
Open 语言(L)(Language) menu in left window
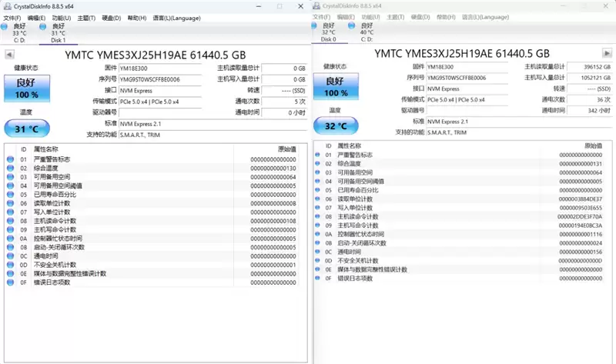pyautogui.click(x=176, y=18)
